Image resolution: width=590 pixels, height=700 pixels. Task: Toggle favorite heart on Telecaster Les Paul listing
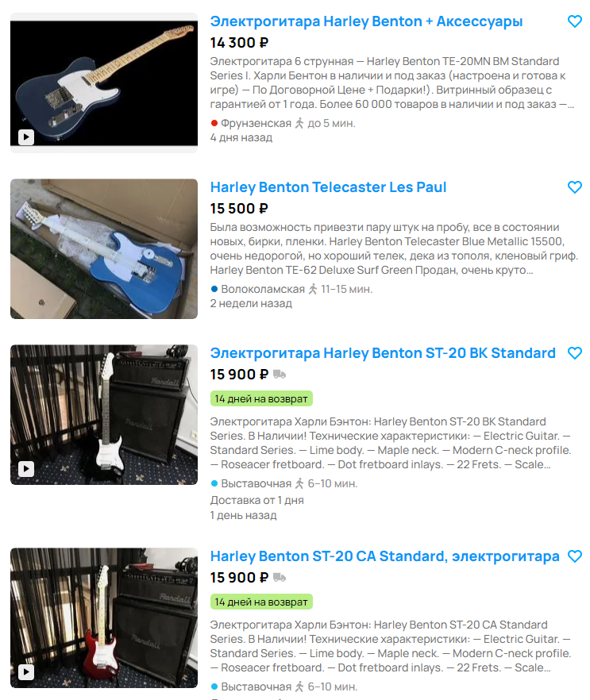pos(574,187)
